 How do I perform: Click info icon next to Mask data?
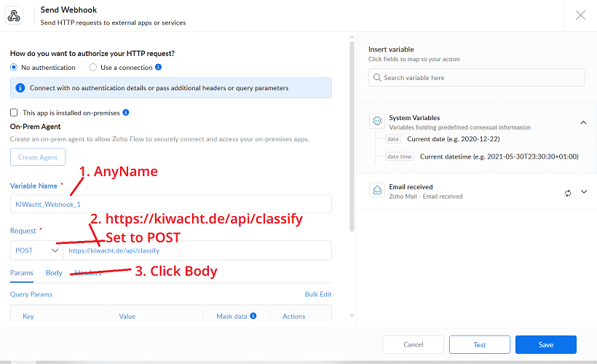[253, 317]
